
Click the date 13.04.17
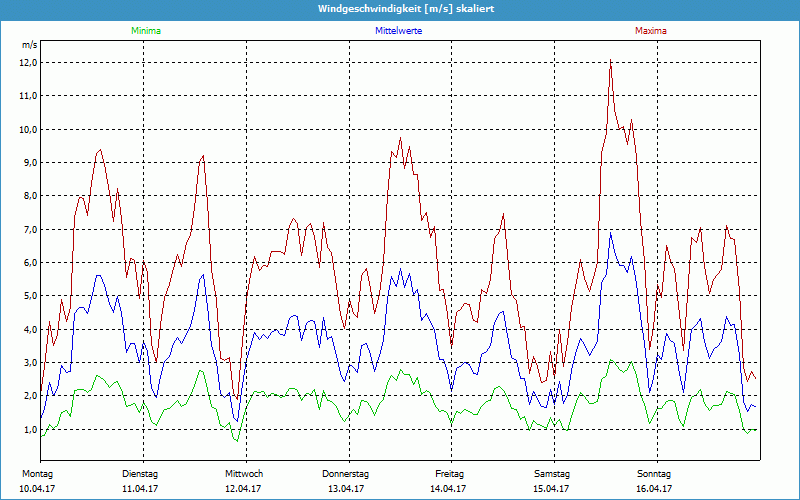pos(346,489)
